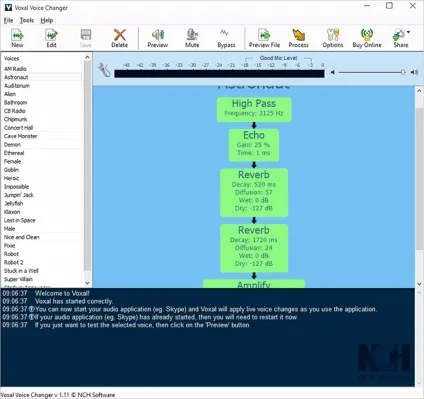The width and height of the screenshot is (424, 399).
Task: Select the Cave Monster voice
Action: tap(41, 136)
